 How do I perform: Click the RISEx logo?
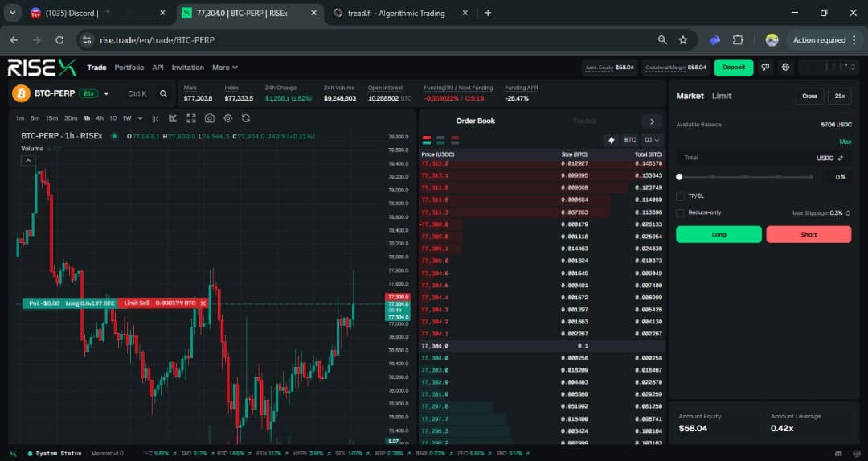point(42,68)
